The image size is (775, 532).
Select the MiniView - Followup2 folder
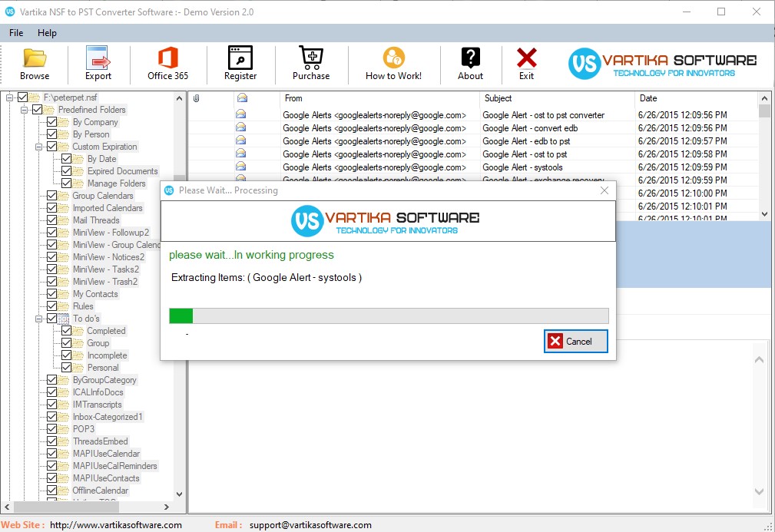(x=111, y=233)
